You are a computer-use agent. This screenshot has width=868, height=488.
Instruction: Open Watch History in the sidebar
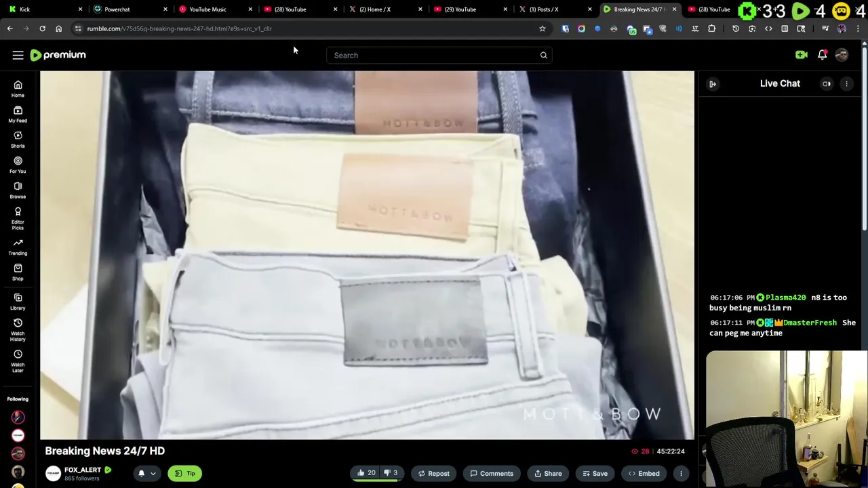pos(18,329)
